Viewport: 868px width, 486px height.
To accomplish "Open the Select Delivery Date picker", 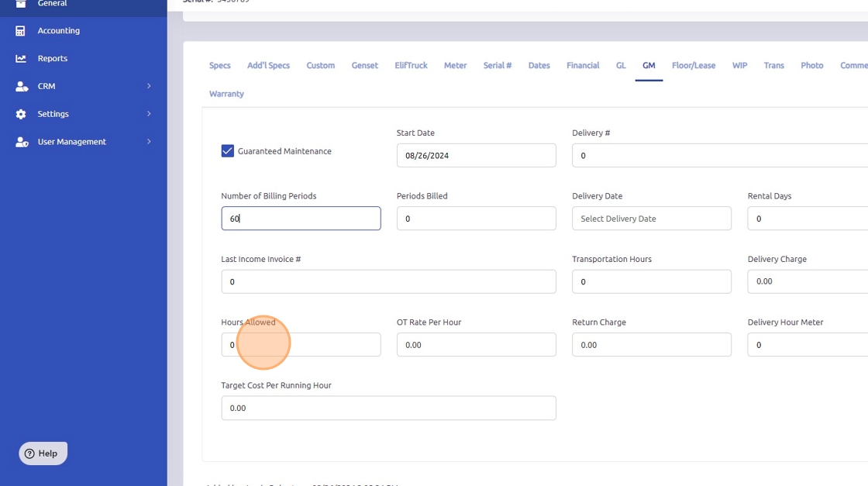I will click(651, 219).
